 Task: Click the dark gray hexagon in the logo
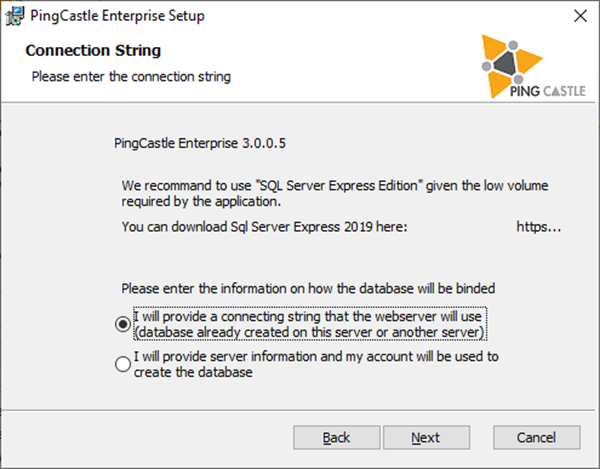[x=505, y=63]
